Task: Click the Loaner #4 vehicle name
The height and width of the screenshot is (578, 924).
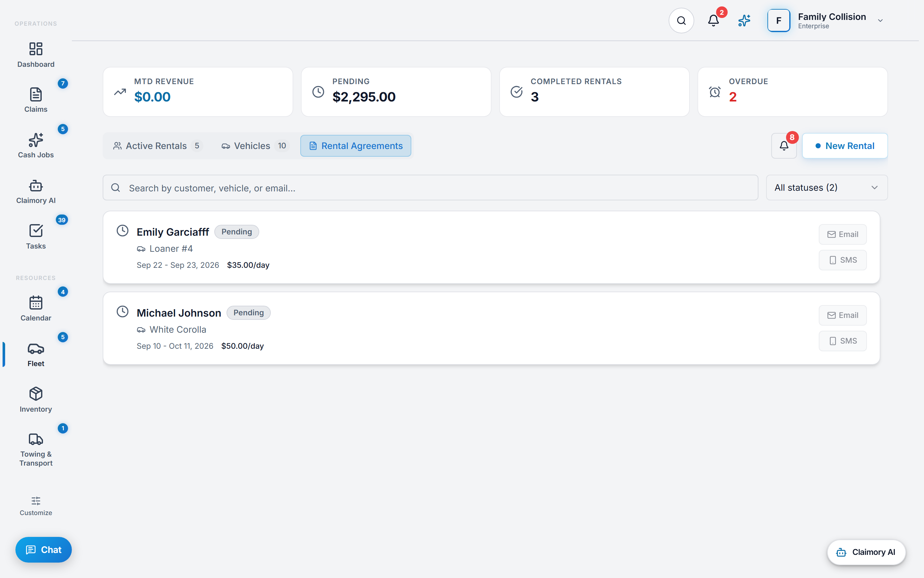Action: tap(171, 249)
